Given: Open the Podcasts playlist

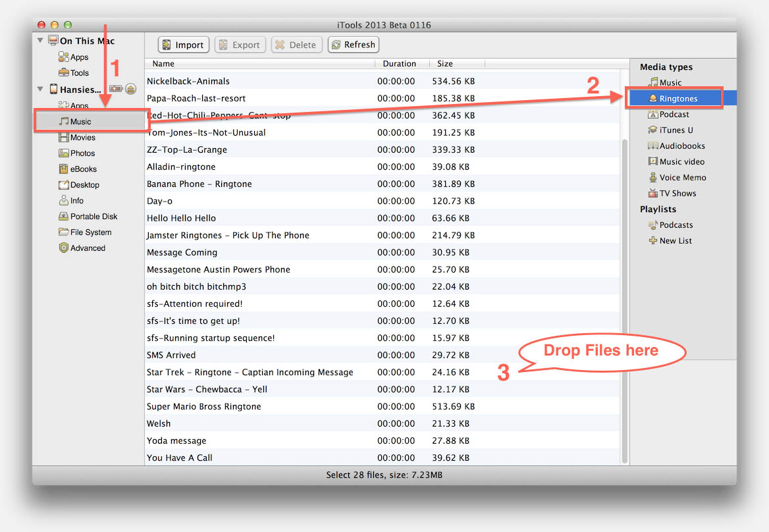Looking at the screenshot, I should [x=670, y=225].
